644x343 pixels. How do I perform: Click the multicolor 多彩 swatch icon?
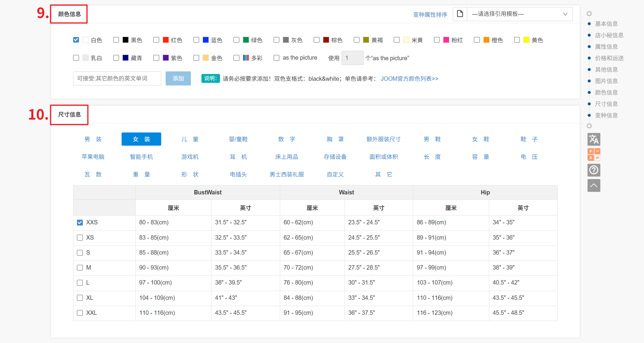[x=246, y=58]
